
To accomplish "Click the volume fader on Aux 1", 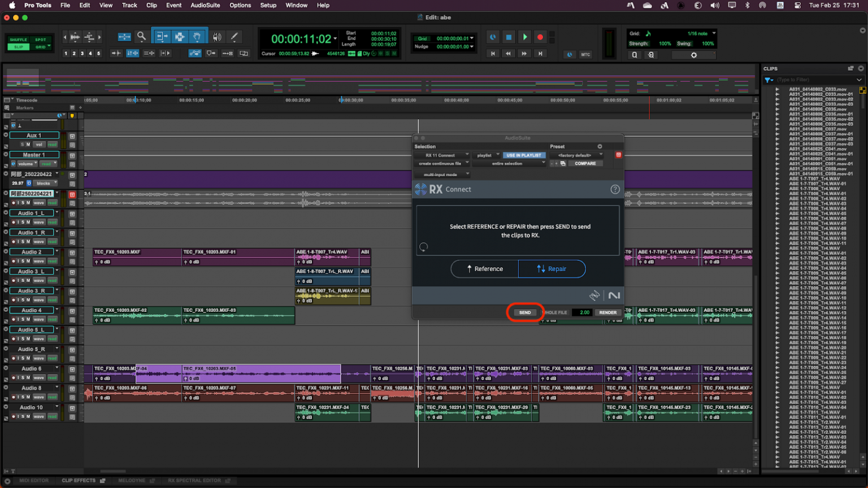I will [x=40, y=145].
